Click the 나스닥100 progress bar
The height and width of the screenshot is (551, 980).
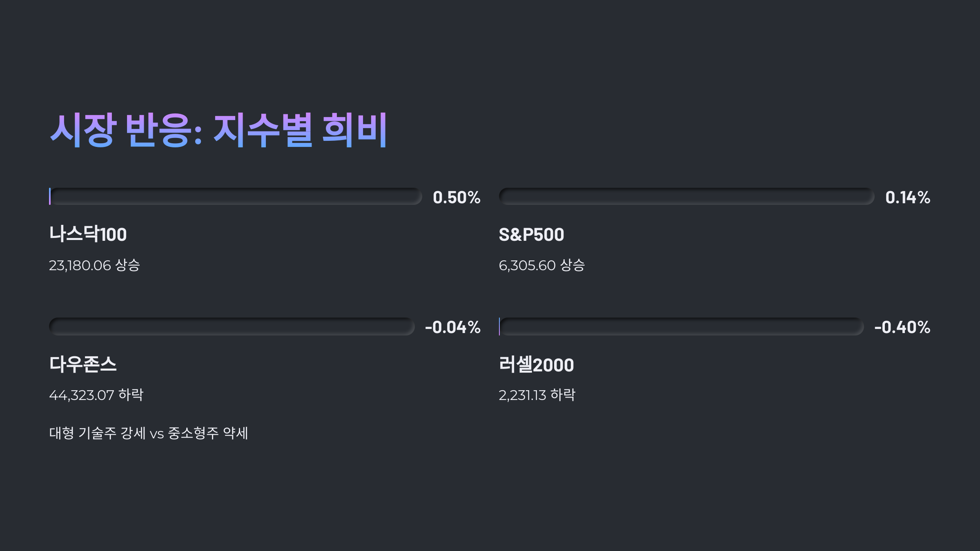point(236,196)
